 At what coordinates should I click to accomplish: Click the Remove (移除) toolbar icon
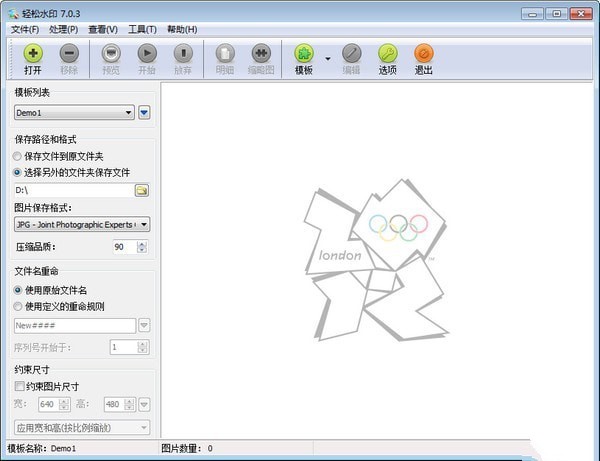click(x=69, y=53)
